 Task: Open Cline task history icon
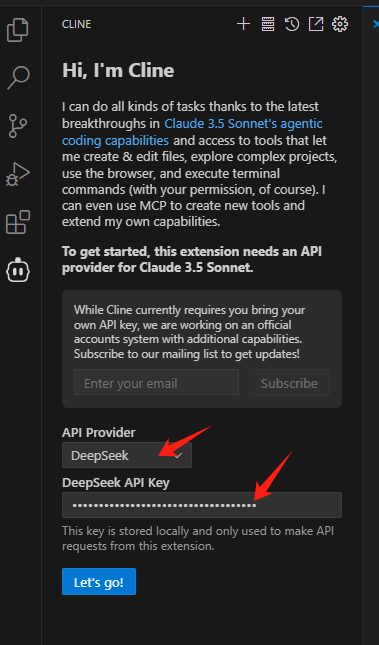click(x=292, y=24)
